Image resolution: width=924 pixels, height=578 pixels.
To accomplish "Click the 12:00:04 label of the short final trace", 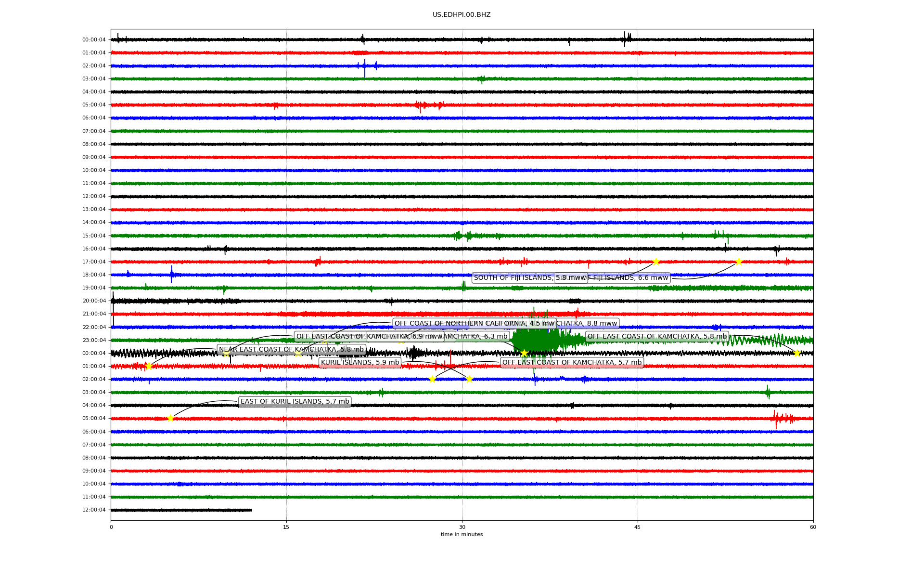I will tap(94, 510).
